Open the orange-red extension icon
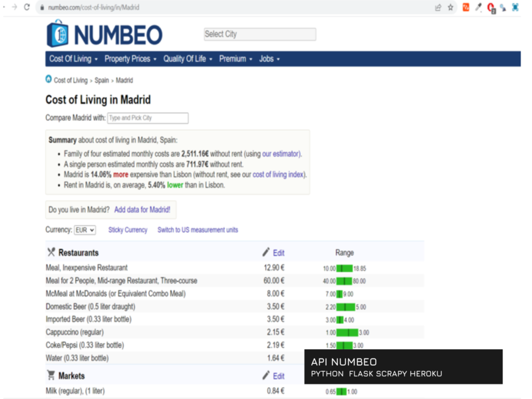The image size is (532, 399). 466,7
